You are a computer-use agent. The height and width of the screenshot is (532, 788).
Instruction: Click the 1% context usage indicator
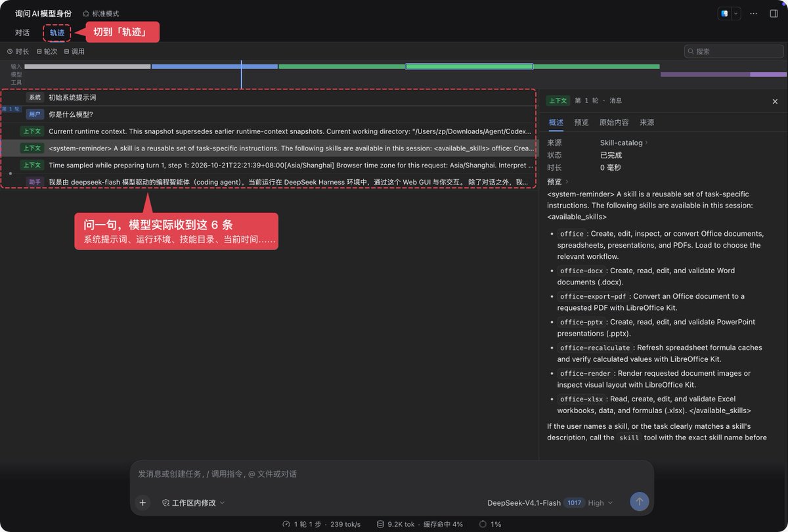click(491, 524)
